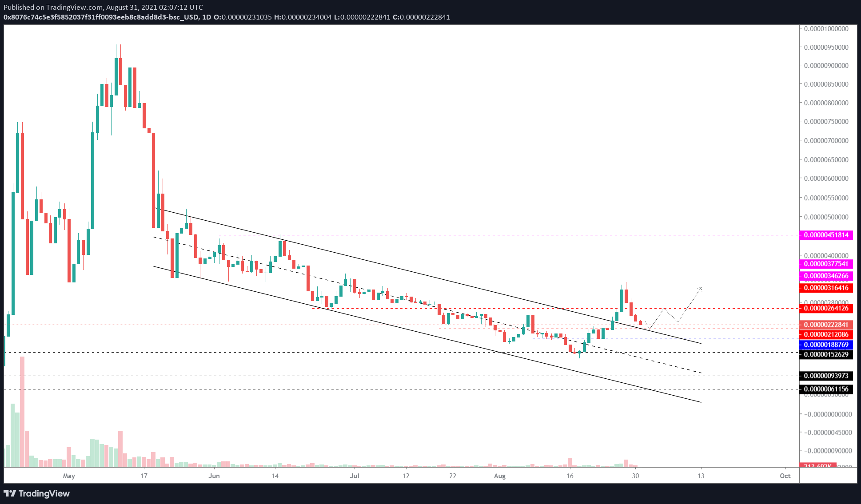
Task: Click the 1D timeframe indicator in header
Action: 206,17
